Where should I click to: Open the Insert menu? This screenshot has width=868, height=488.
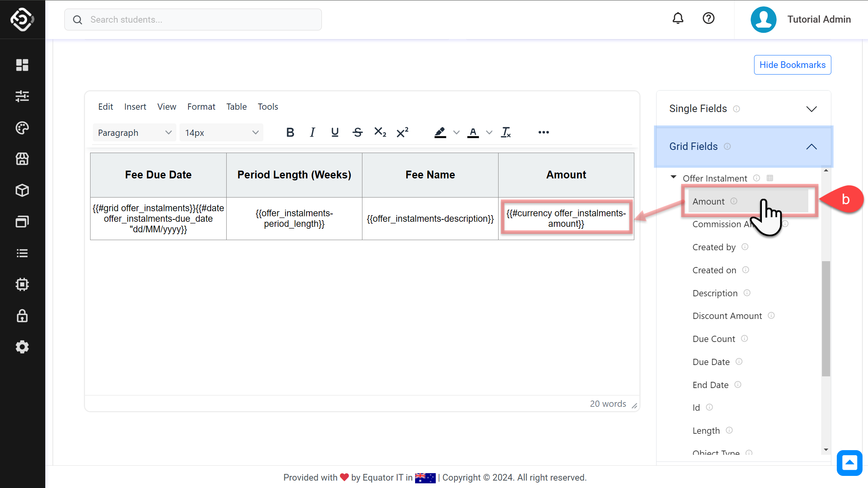point(135,107)
